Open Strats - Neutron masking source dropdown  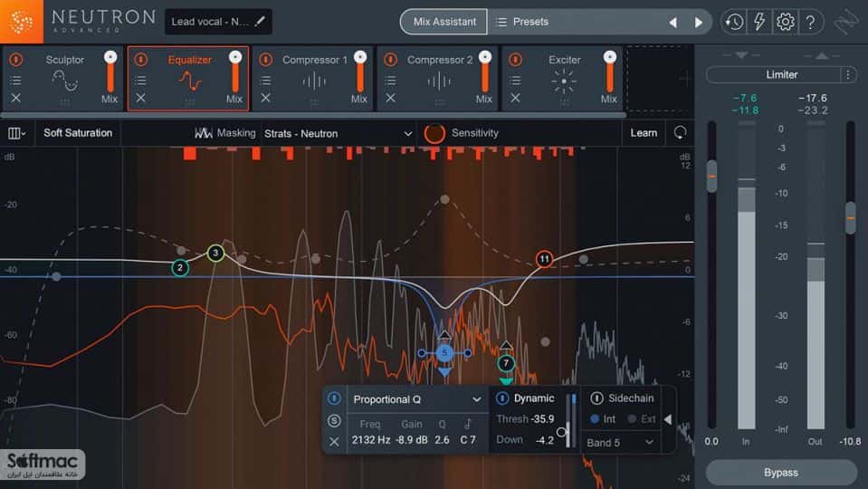tap(339, 133)
